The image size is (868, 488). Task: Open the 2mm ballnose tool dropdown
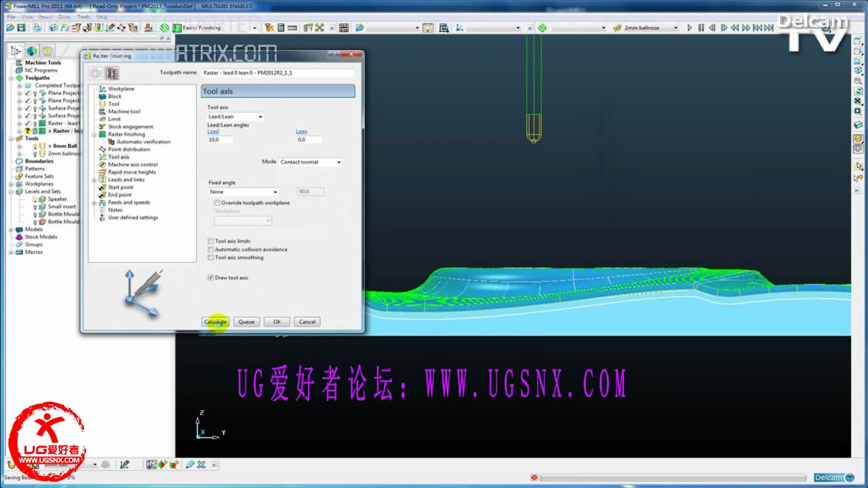click(x=675, y=28)
